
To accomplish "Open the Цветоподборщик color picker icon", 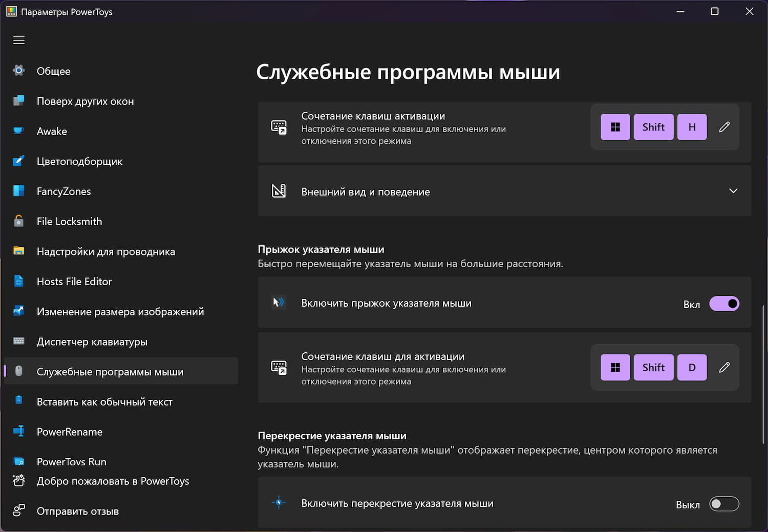I will tap(19, 161).
